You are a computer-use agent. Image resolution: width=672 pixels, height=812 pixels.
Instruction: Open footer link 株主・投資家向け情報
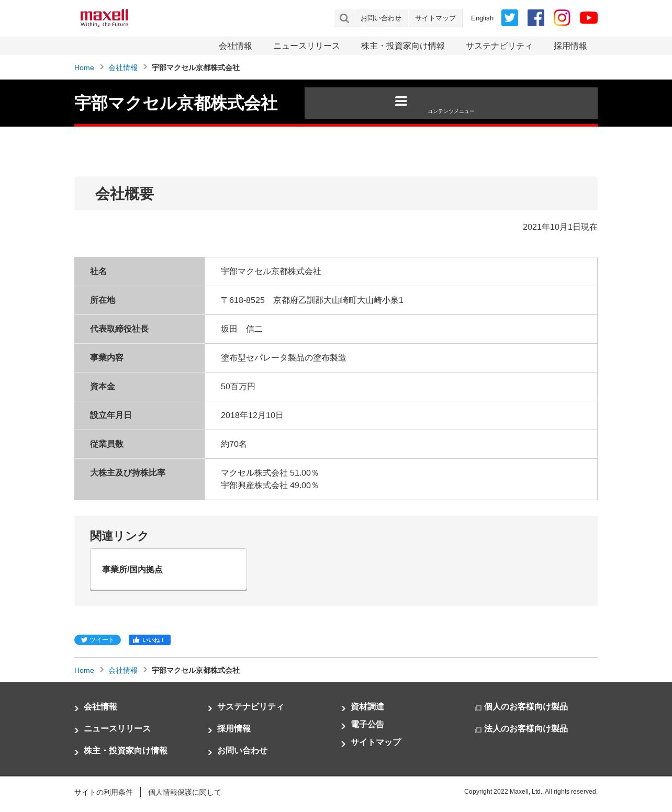(x=126, y=751)
